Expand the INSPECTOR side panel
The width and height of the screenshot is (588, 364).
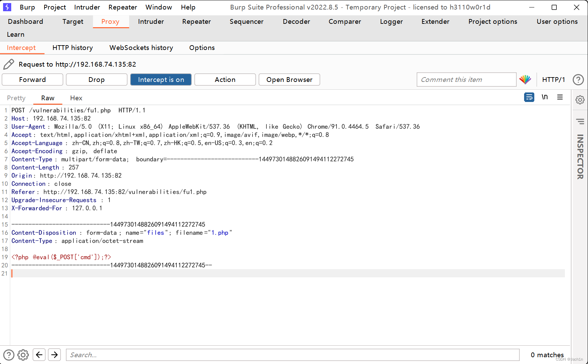pyautogui.click(x=580, y=157)
